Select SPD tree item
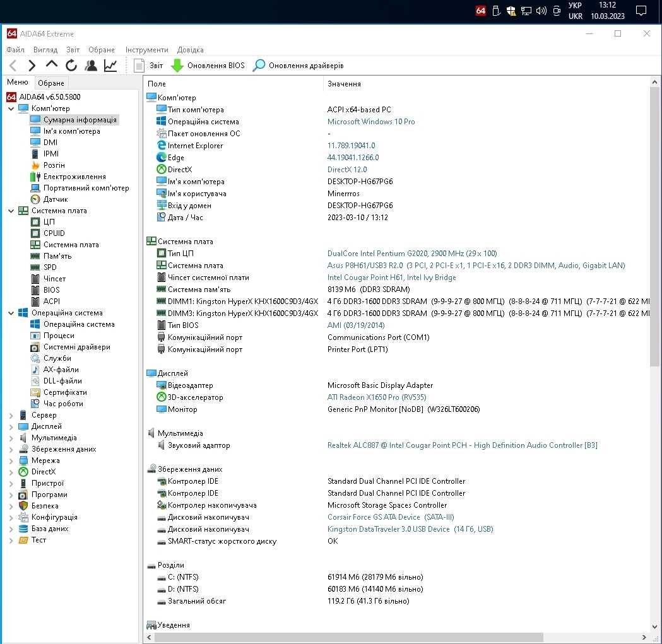The width and height of the screenshot is (662, 644). tap(50, 267)
